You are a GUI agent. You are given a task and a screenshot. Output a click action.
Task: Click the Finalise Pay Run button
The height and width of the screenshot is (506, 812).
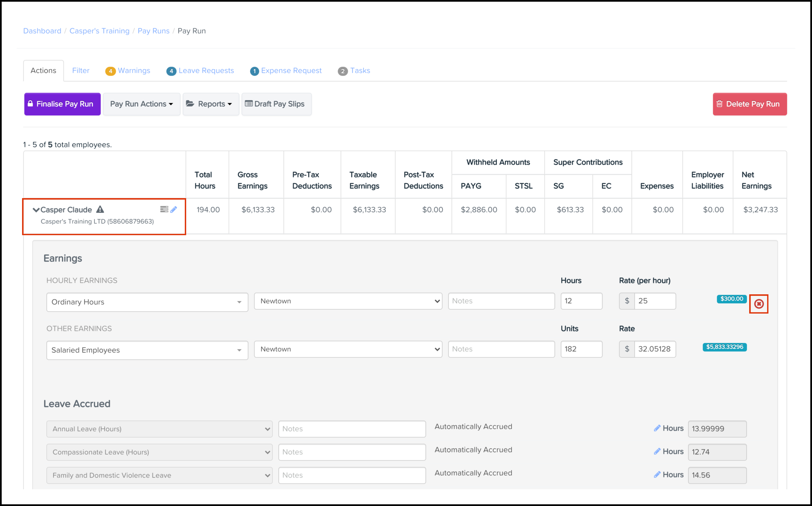click(62, 104)
